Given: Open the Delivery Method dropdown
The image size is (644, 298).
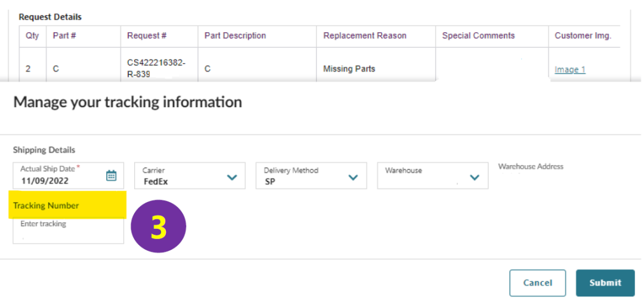Looking at the screenshot, I should [x=353, y=177].
